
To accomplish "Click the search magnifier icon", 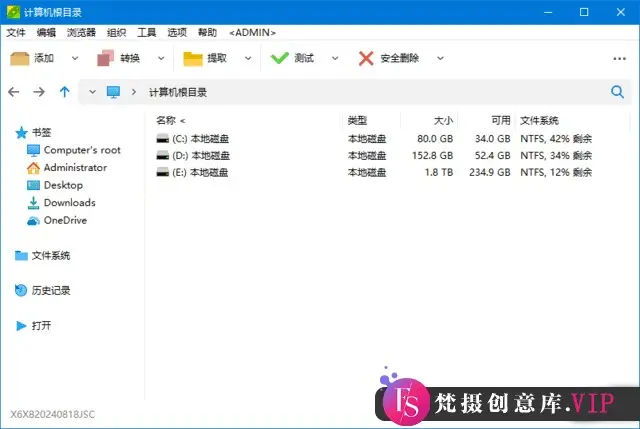I will (x=617, y=92).
